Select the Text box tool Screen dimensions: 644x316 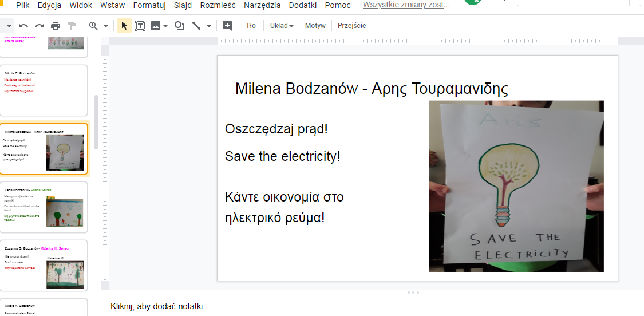pos(140,26)
